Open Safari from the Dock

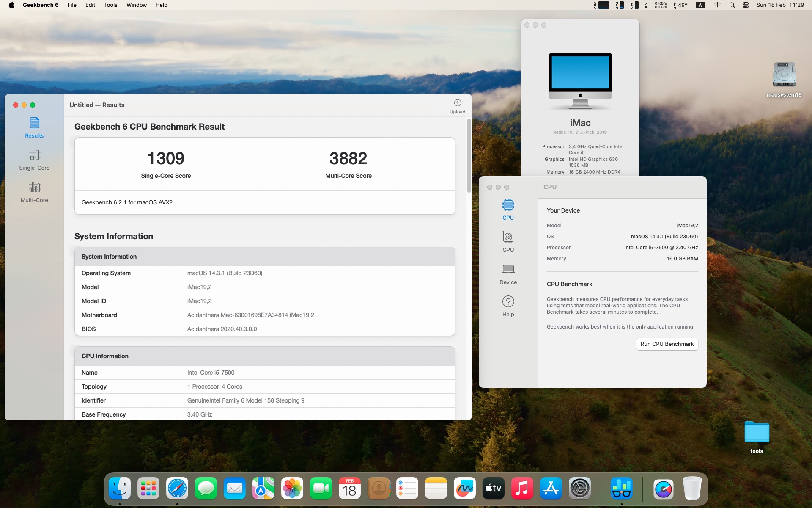click(x=177, y=488)
